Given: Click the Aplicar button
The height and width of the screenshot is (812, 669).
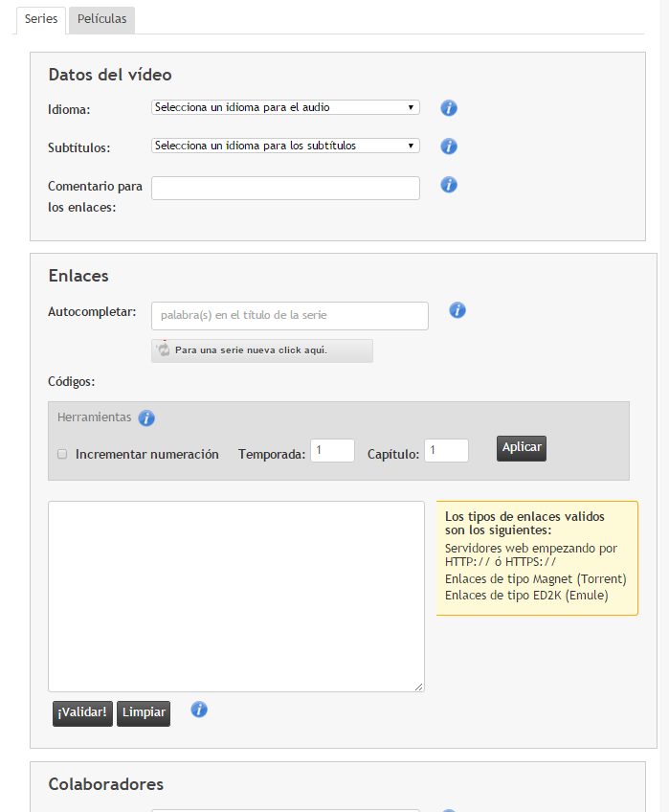Looking at the screenshot, I should click(x=522, y=448).
